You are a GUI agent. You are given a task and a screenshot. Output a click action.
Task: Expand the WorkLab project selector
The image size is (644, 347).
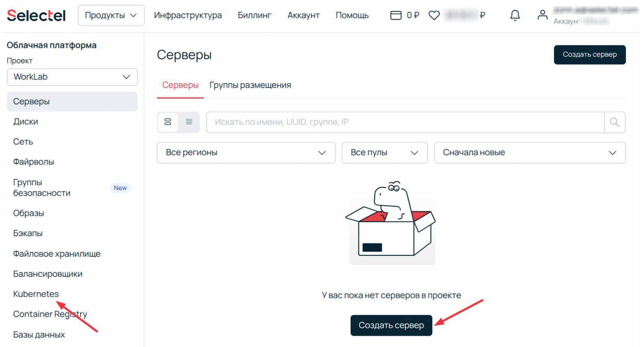pos(72,77)
